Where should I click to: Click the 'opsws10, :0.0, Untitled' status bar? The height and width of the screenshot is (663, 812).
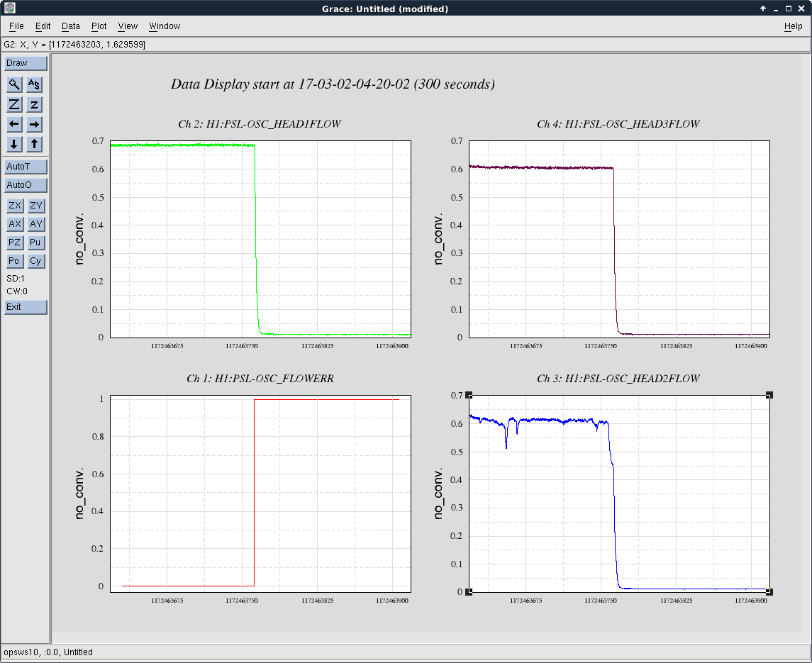(48, 652)
